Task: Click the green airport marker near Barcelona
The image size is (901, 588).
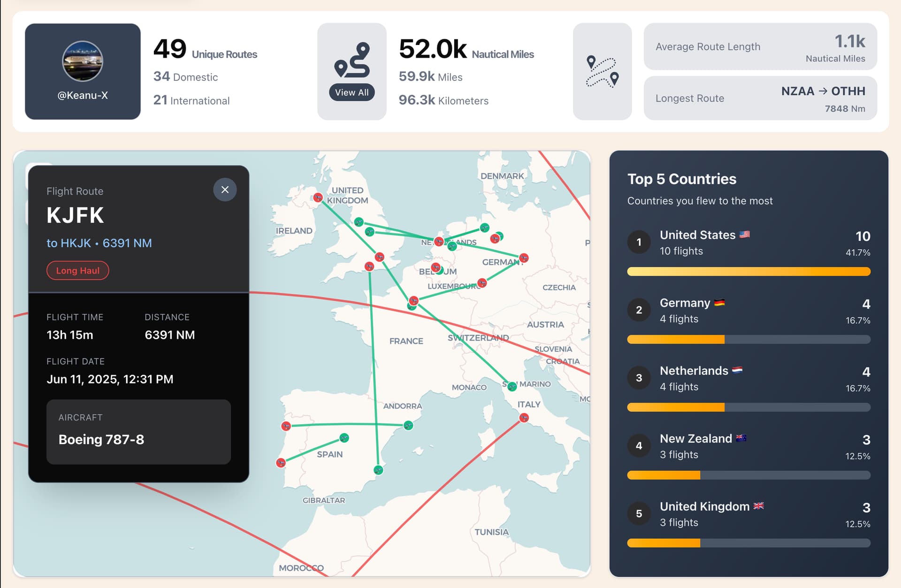Action: click(x=408, y=426)
